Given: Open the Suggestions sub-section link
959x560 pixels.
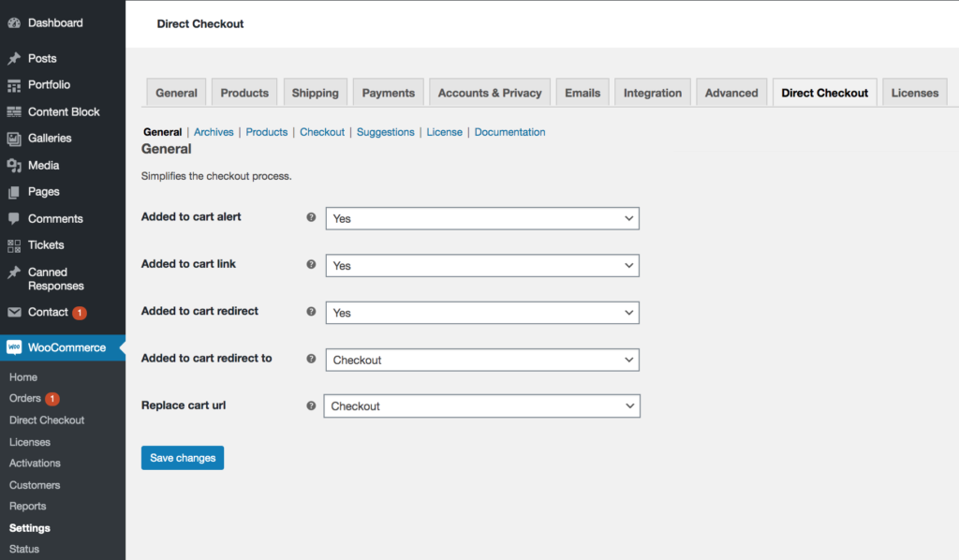Looking at the screenshot, I should 385,132.
